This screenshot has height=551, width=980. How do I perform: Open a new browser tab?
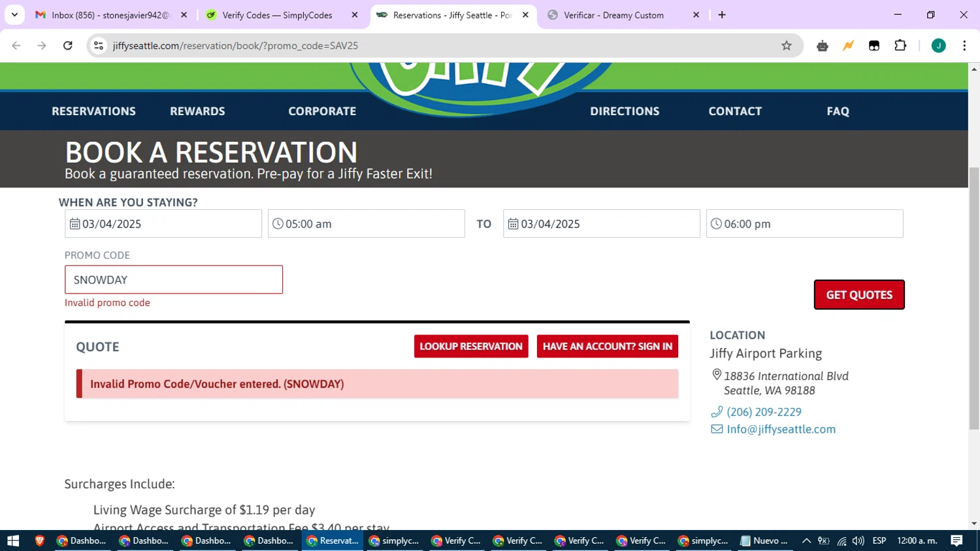pos(722,15)
